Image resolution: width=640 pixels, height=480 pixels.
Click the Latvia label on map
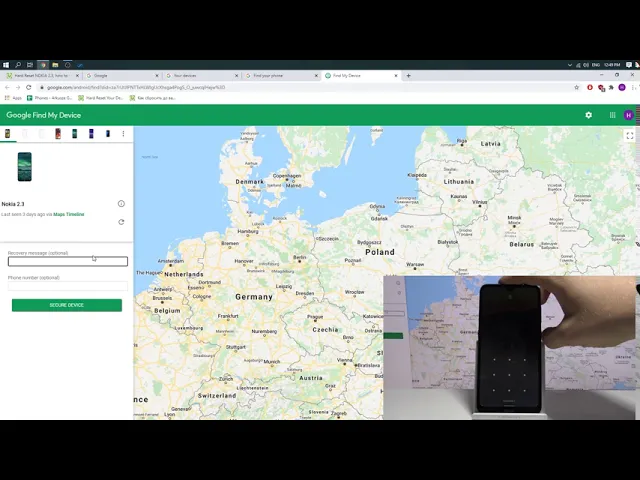(491, 144)
